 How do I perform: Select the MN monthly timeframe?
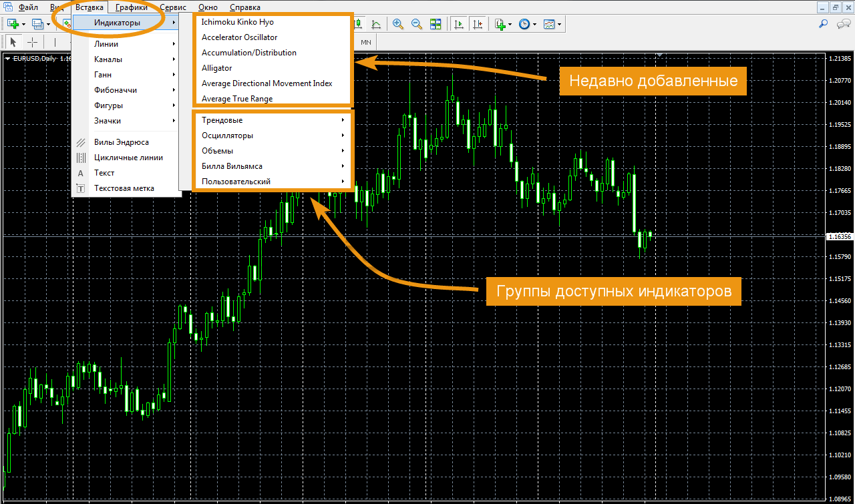point(365,42)
